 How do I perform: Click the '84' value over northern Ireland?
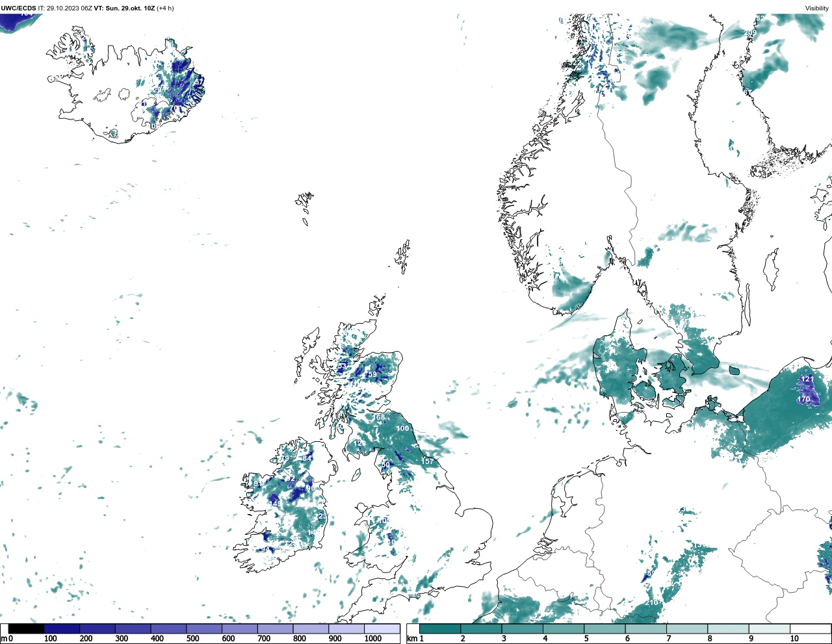coord(307,458)
